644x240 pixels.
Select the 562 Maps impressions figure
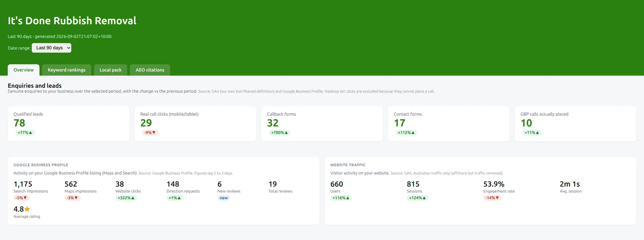coord(71,184)
